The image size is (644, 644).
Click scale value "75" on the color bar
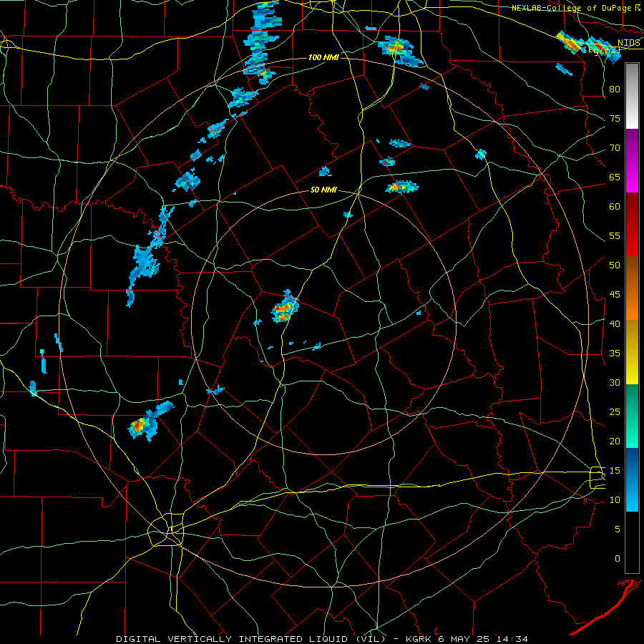point(615,118)
